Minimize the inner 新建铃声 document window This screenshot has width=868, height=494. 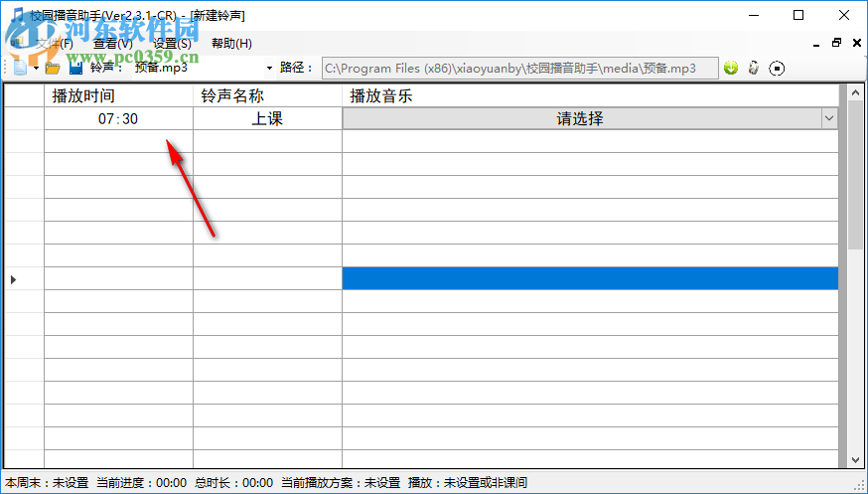click(816, 43)
